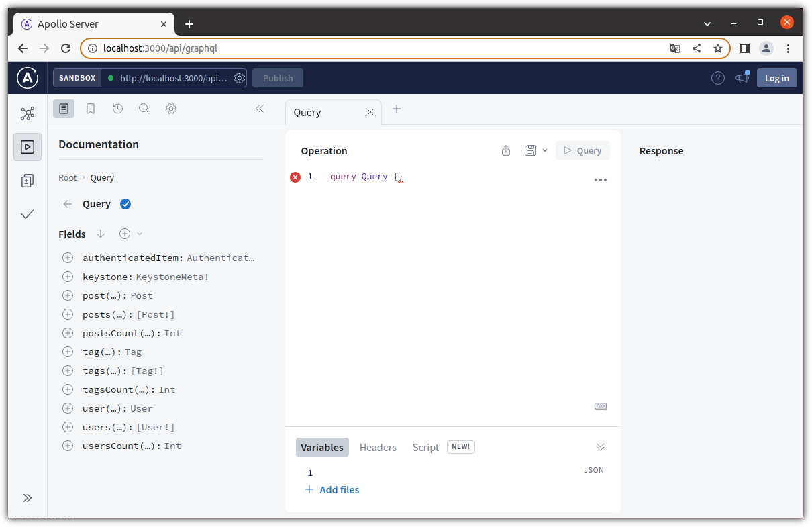Add the user(…) field to query
The width and height of the screenshot is (812, 527).
coord(68,408)
